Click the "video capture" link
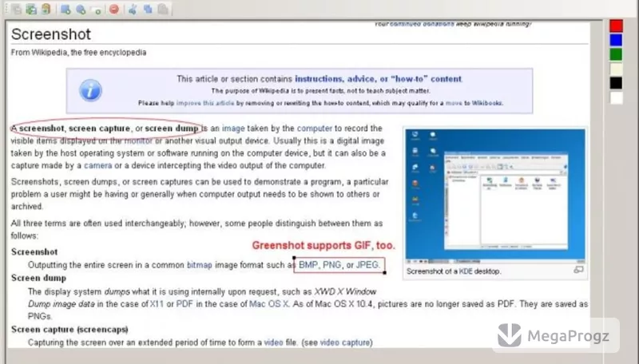 coord(345,342)
